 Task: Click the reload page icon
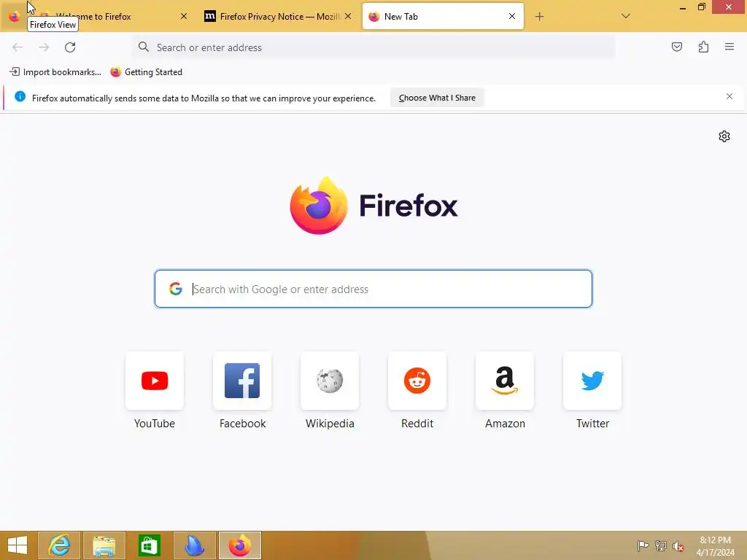70,47
